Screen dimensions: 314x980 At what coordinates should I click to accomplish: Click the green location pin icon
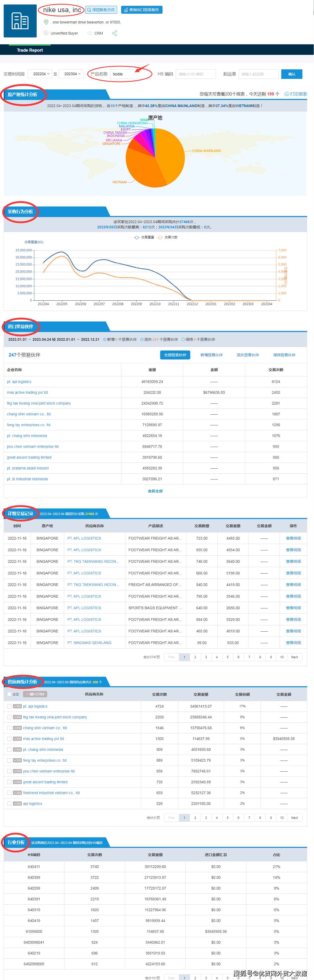46,22
